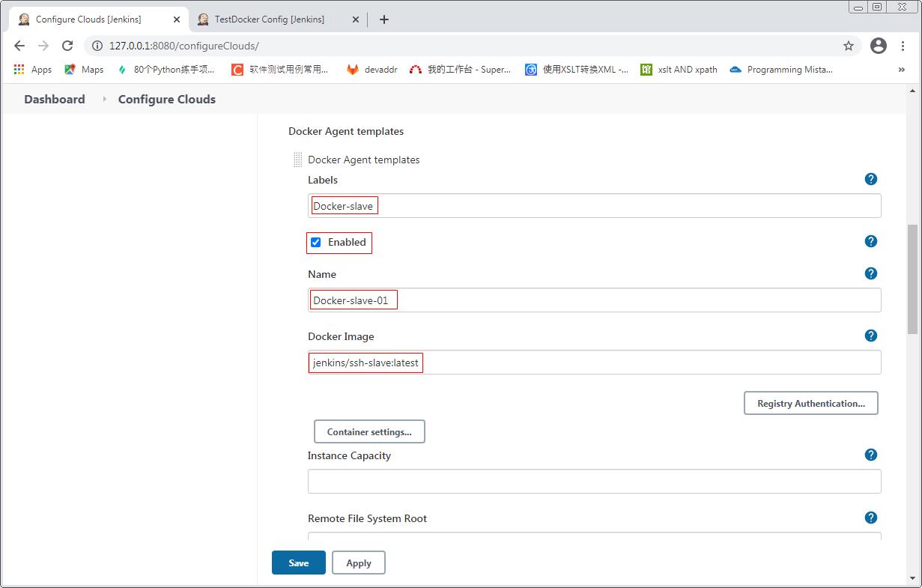Open Apps bookmark shortcut

(33, 70)
